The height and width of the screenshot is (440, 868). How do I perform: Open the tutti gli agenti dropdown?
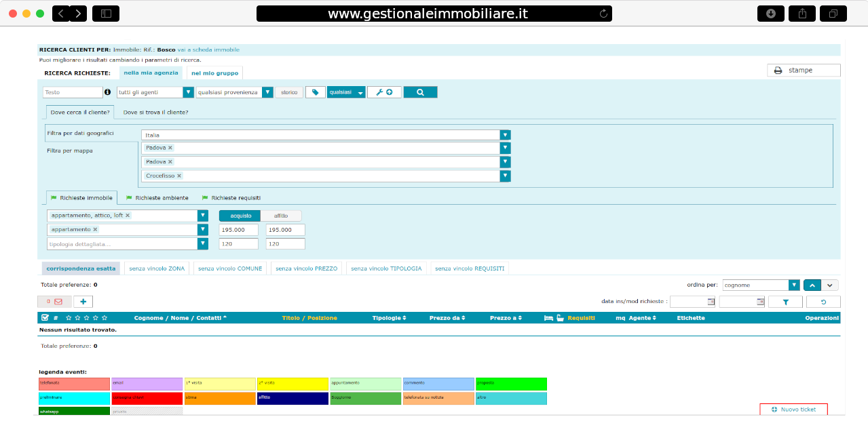[155, 92]
